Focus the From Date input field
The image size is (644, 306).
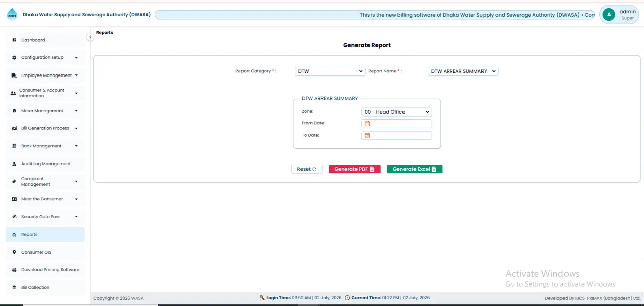tap(396, 124)
